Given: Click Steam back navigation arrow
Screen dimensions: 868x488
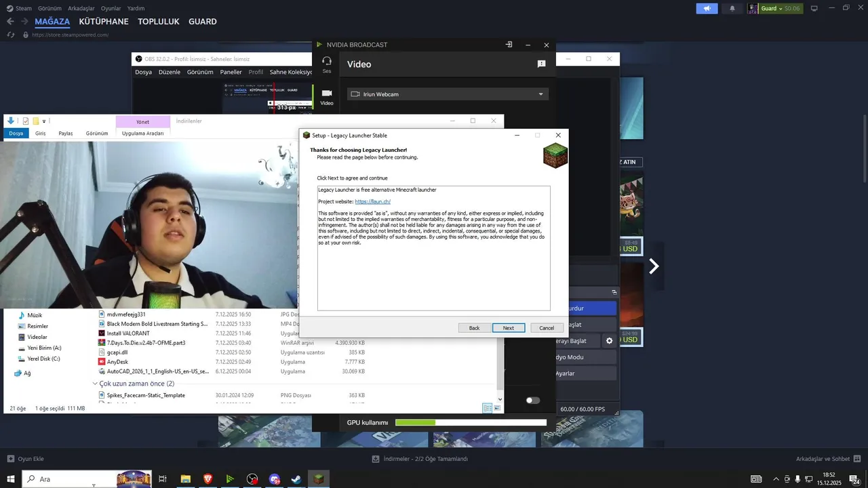Looking at the screenshot, I should click(10, 22).
